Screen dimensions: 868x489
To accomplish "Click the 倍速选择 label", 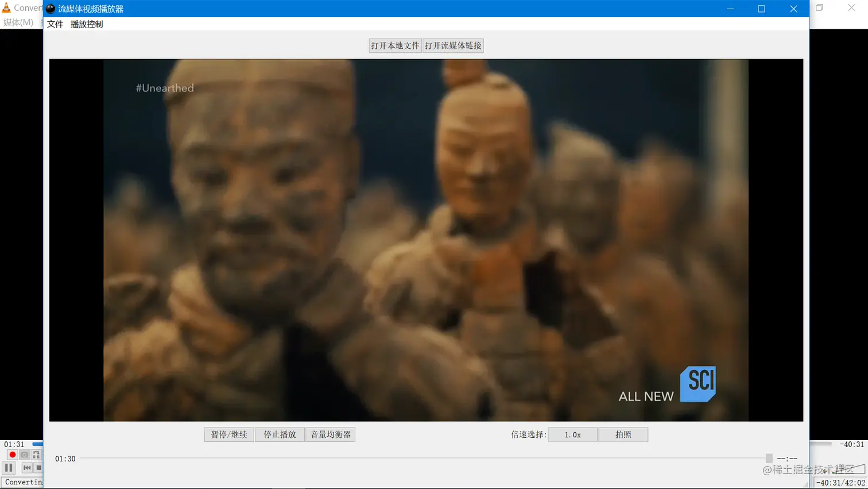I will coord(529,434).
